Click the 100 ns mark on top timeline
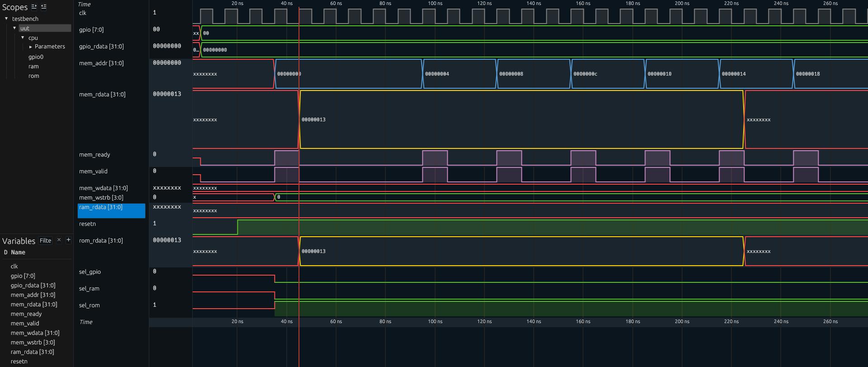 pyautogui.click(x=435, y=4)
